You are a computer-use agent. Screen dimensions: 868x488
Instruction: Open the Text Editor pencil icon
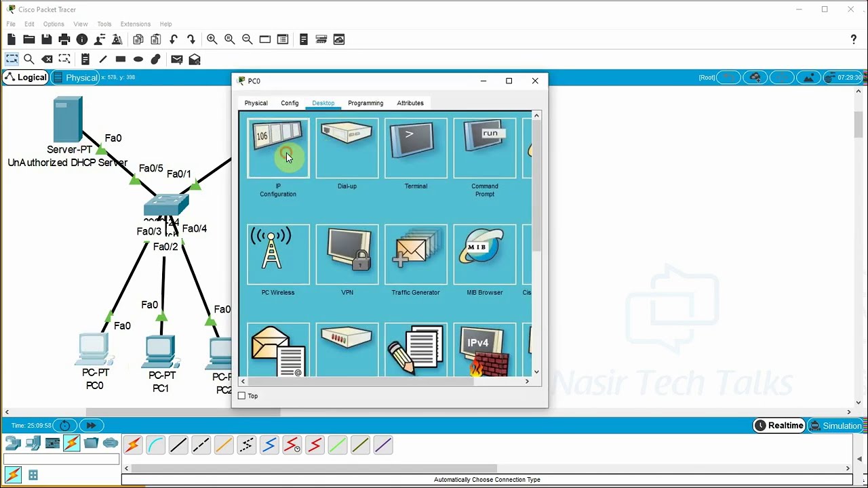pyautogui.click(x=416, y=350)
